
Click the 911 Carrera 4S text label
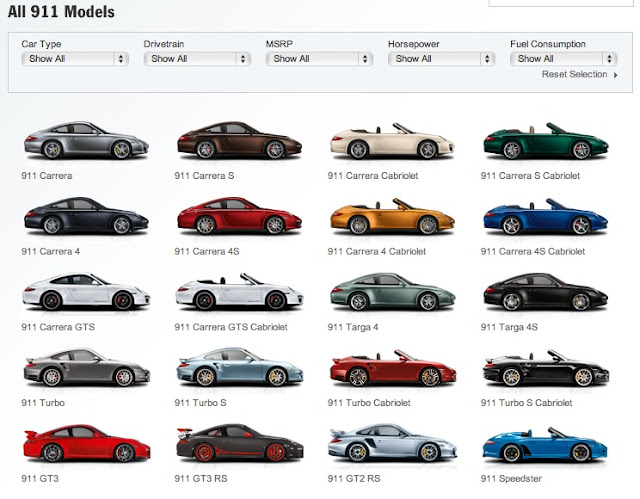pyautogui.click(x=207, y=251)
